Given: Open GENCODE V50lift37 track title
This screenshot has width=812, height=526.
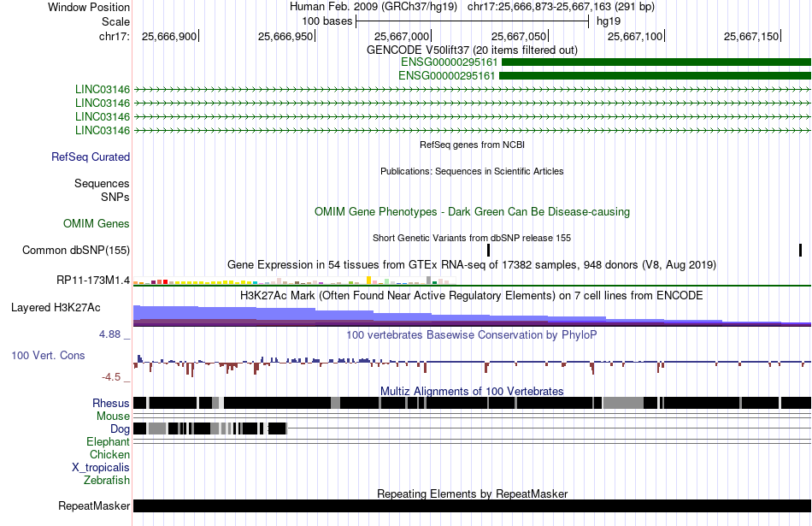Looking at the screenshot, I should [472, 50].
